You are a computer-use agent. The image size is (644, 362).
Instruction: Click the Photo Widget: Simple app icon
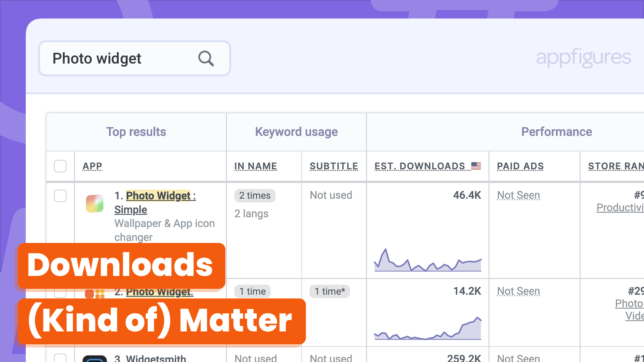click(x=95, y=204)
